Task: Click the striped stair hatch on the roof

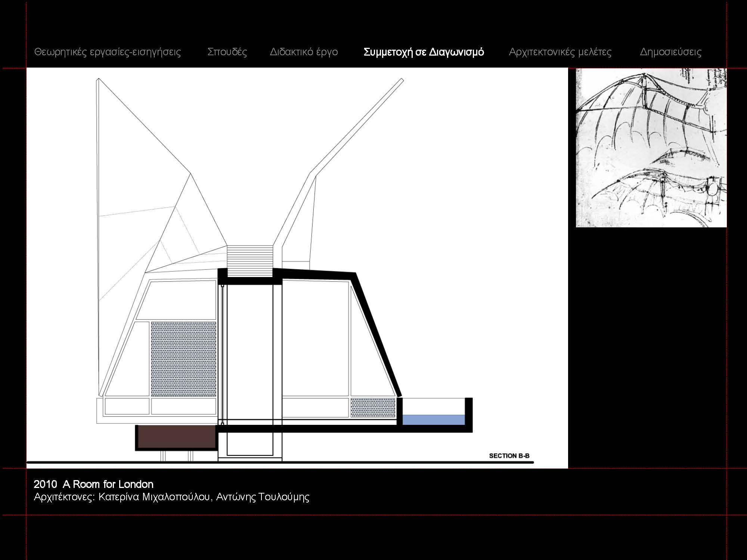Action: point(250,260)
